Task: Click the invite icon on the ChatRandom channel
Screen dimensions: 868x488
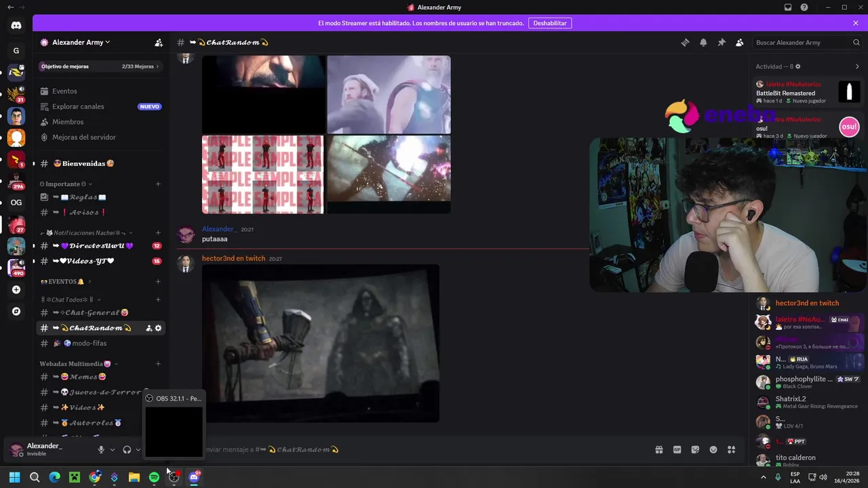Action: pos(149,328)
